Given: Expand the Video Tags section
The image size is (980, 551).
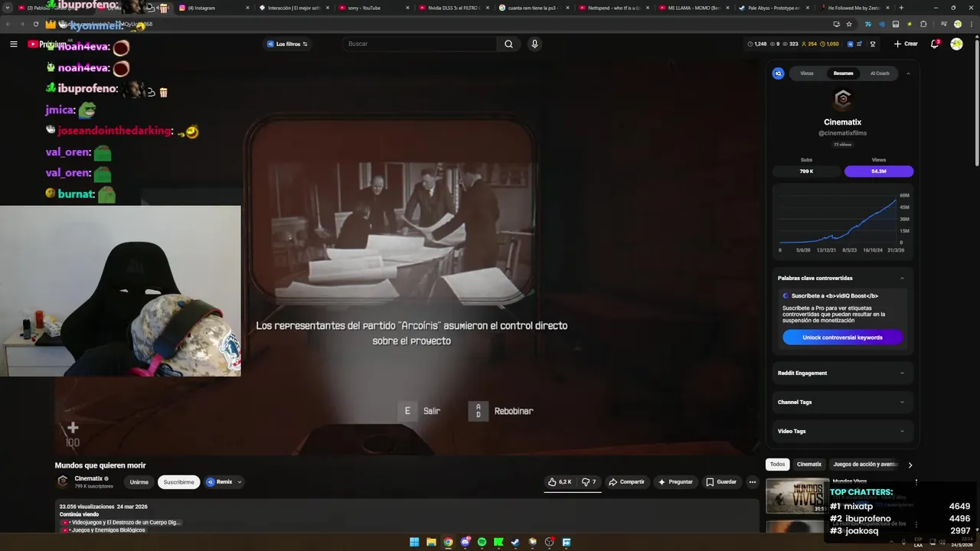Looking at the screenshot, I should (842, 431).
